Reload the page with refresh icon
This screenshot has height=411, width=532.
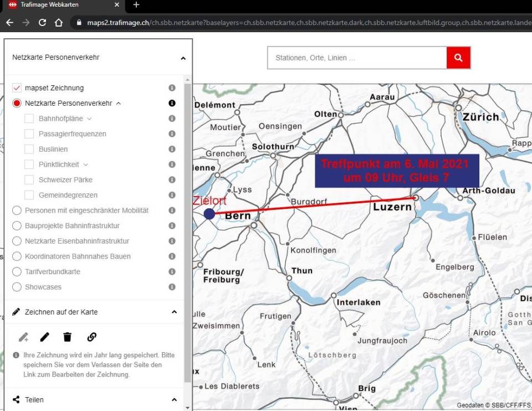[x=42, y=23]
